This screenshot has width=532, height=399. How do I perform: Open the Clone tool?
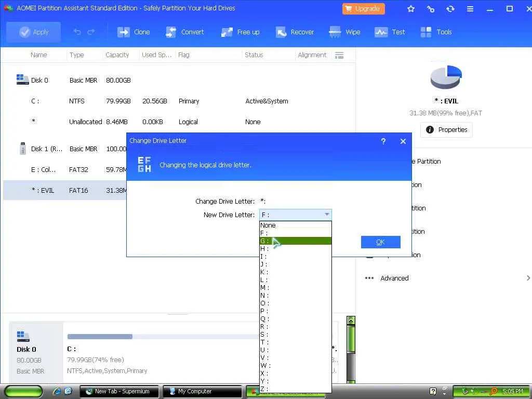134,32
